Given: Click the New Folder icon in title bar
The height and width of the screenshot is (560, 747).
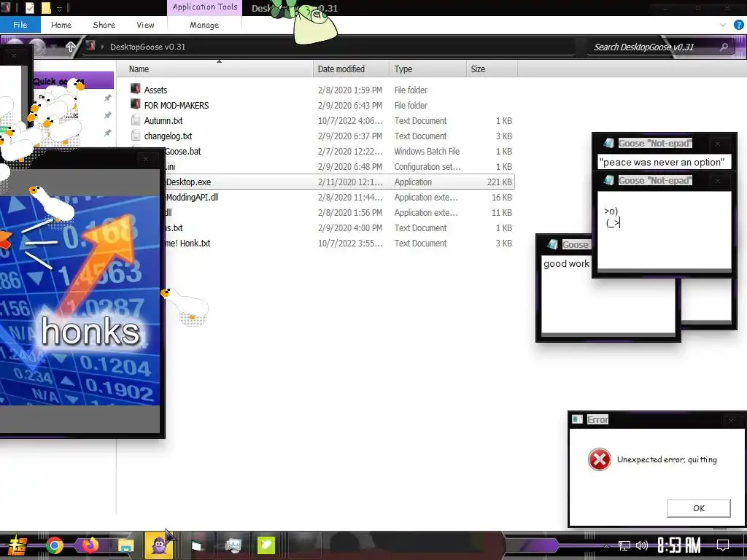Looking at the screenshot, I should pyautogui.click(x=46, y=7).
